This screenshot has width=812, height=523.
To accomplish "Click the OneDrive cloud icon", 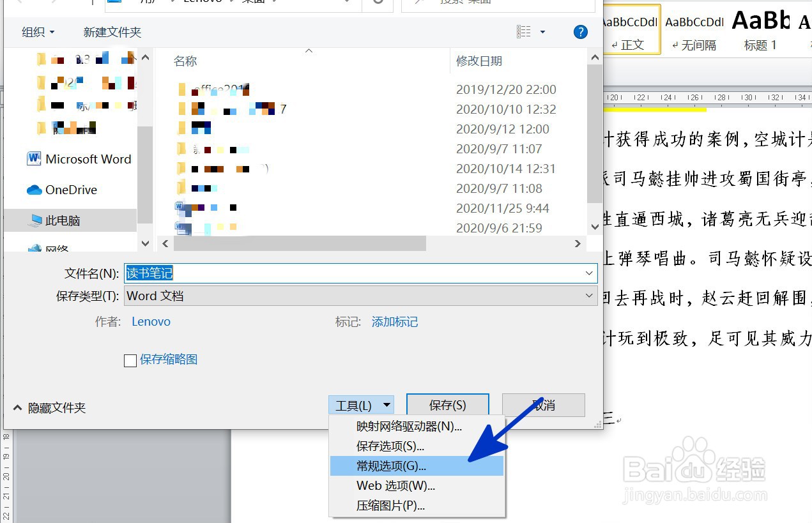I will pos(34,190).
